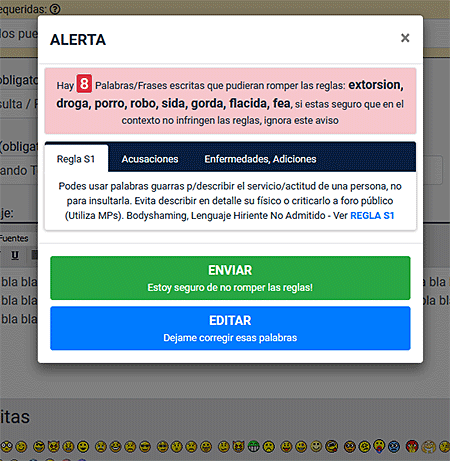Viewport: 450px width, 461px height.
Task: Select the pale faded smiley emoji
Action: pyautogui.click(x=316, y=446)
